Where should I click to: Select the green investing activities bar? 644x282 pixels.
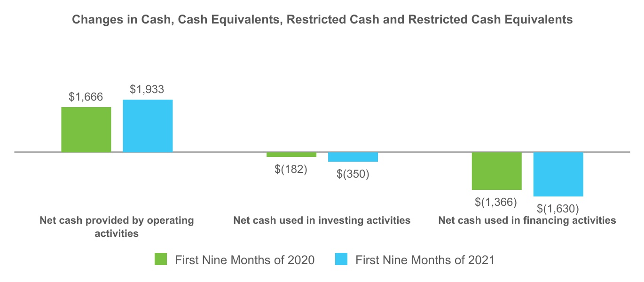(x=291, y=155)
